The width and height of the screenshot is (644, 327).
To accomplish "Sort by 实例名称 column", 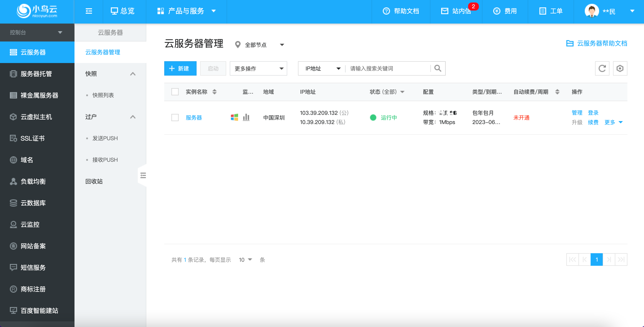I will 214,92.
